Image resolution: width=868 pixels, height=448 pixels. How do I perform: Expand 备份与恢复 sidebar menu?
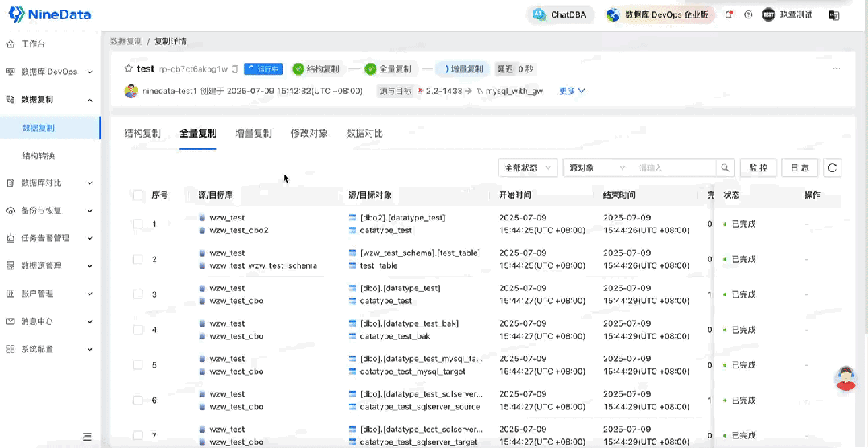(89, 211)
